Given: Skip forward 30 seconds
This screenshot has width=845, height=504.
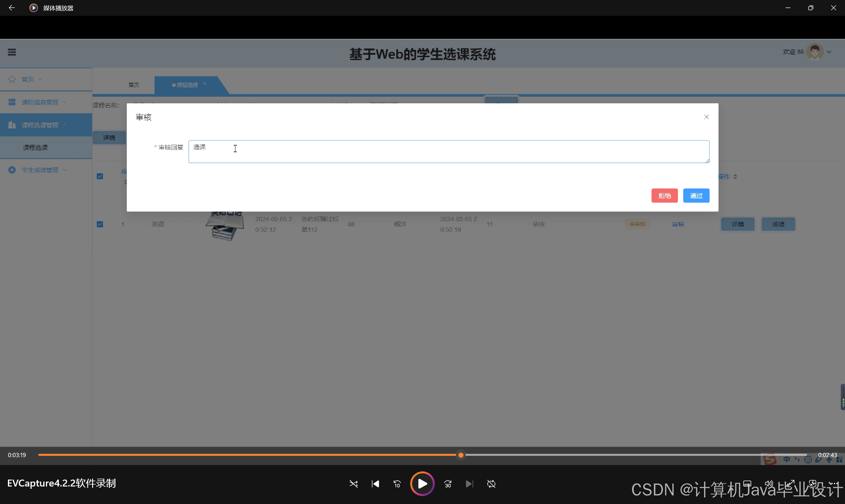Looking at the screenshot, I should pyautogui.click(x=448, y=484).
